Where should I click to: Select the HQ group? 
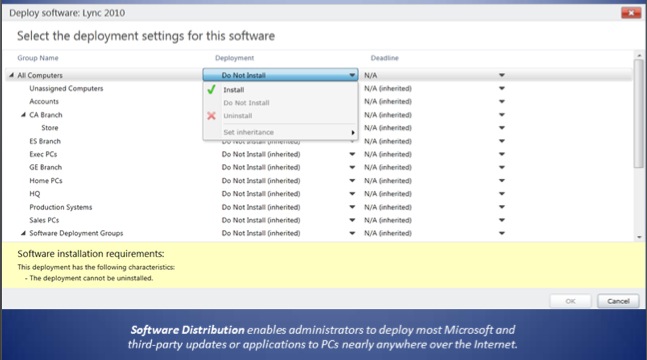pos(35,194)
